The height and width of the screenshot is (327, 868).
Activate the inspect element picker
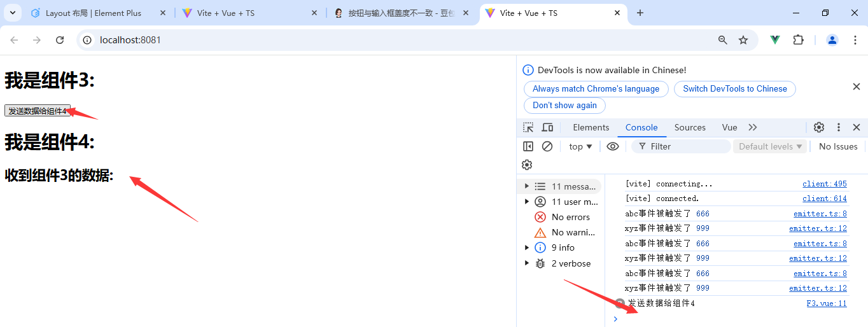(528, 127)
